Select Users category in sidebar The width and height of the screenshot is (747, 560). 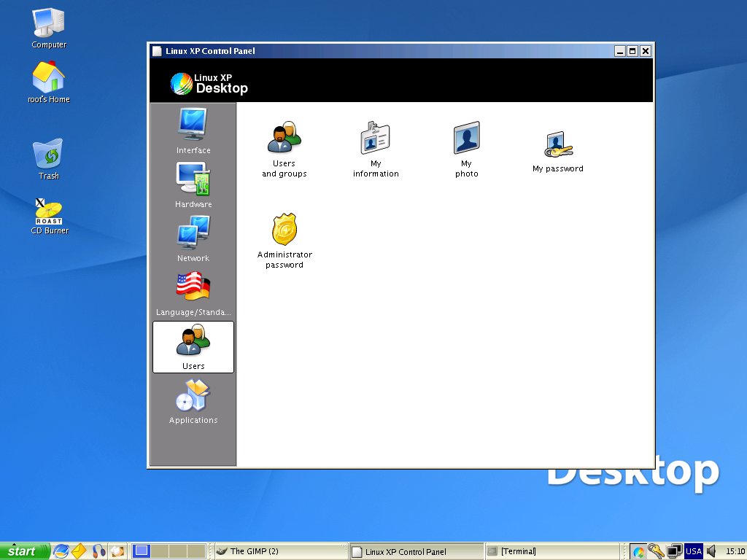[193, 346]
